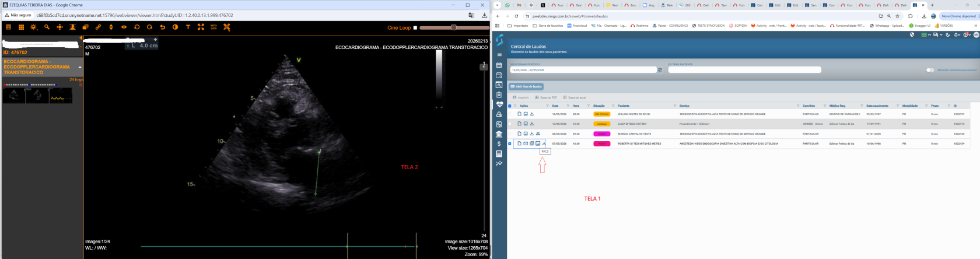Collapse the viewer left panel arrow
This screenshot has width=980, height=259.
81,38
